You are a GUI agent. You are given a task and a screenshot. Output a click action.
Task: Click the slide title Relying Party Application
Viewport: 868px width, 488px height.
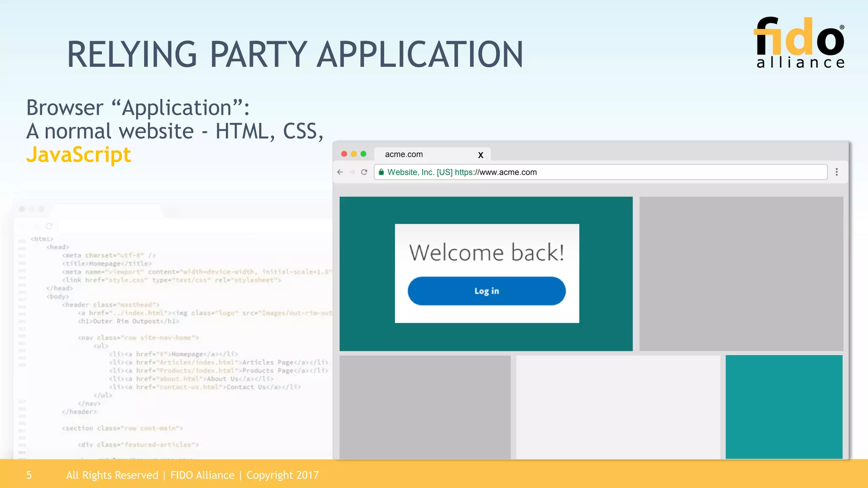(295, 54)
